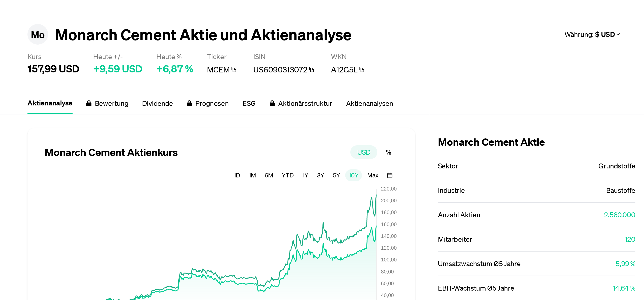Click lock icon next to Bewertung
The image size is (644, 300).
pos(89,103)
